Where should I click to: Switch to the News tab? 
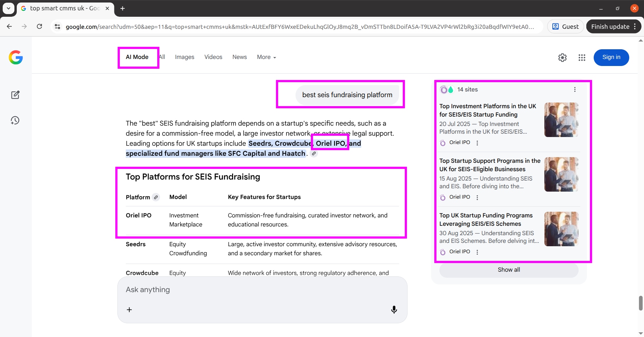[239, 57]
